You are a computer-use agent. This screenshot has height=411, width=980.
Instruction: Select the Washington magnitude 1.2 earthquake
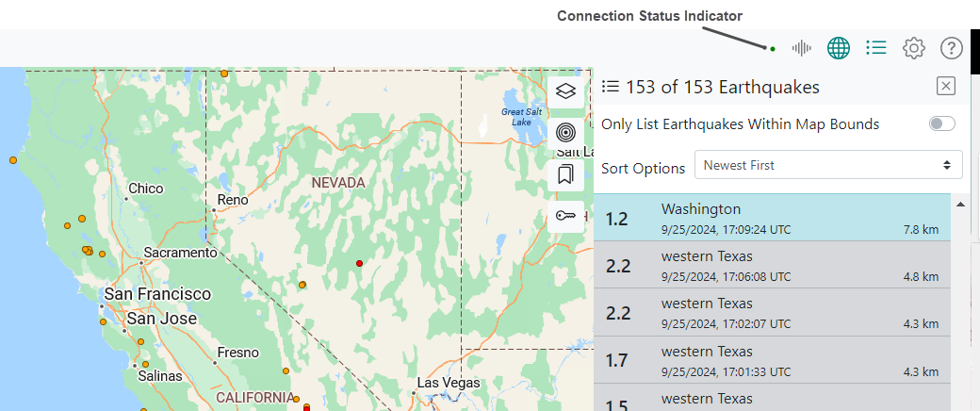(772, 218)
